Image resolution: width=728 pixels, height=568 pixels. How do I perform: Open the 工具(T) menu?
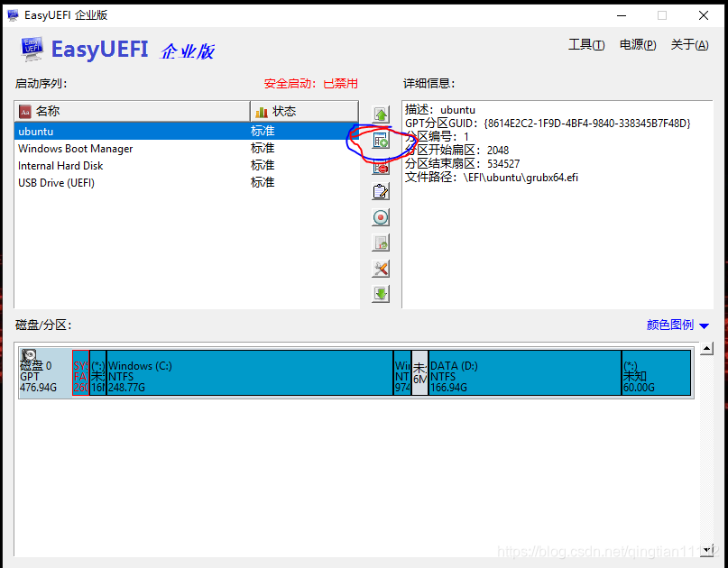[586, 45]
